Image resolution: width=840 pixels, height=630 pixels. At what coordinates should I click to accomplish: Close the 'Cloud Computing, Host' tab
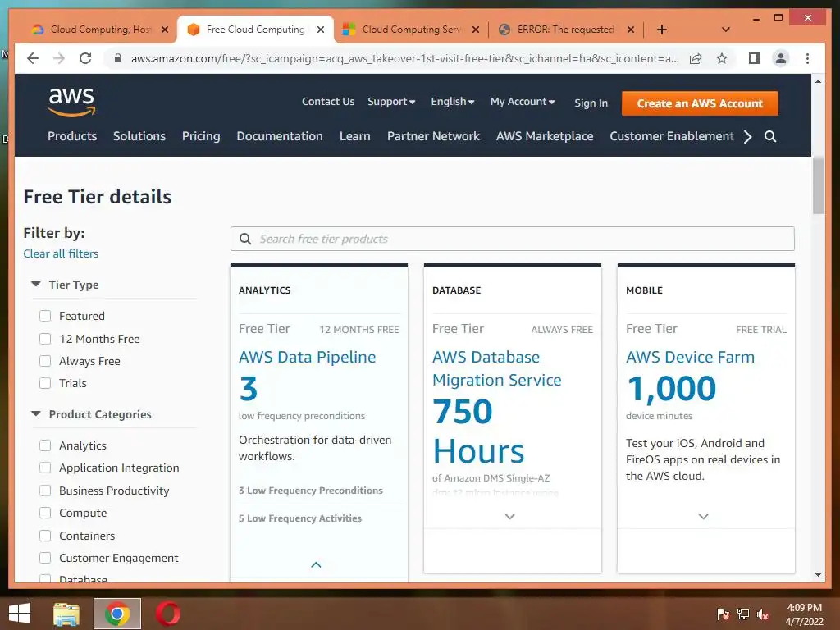coord(165,30)
